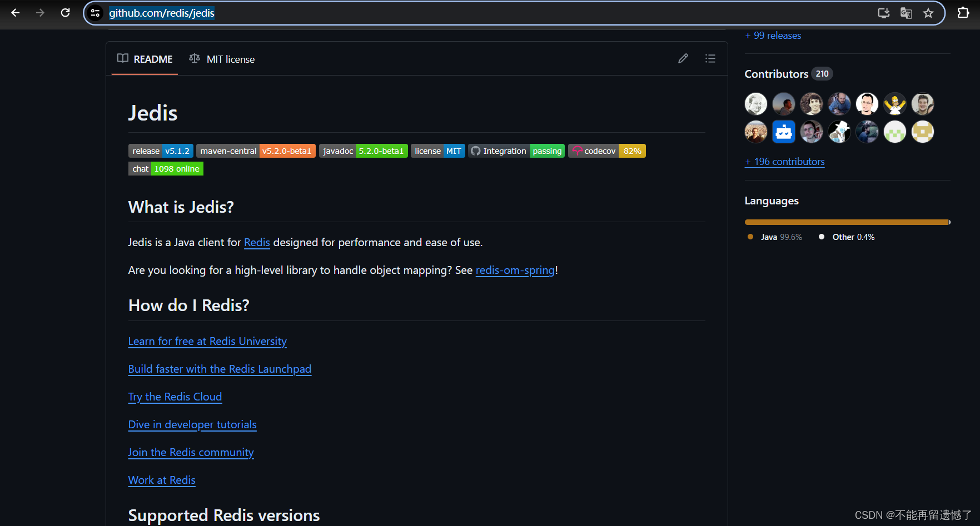Open the license MIT badge

438,151
